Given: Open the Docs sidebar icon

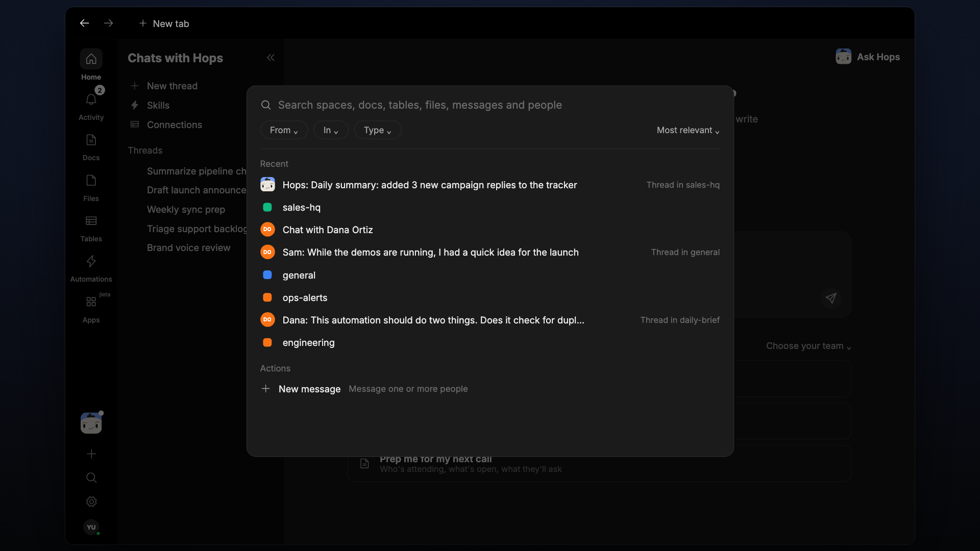Looking at the screenshot, I should tap(91, 140).
